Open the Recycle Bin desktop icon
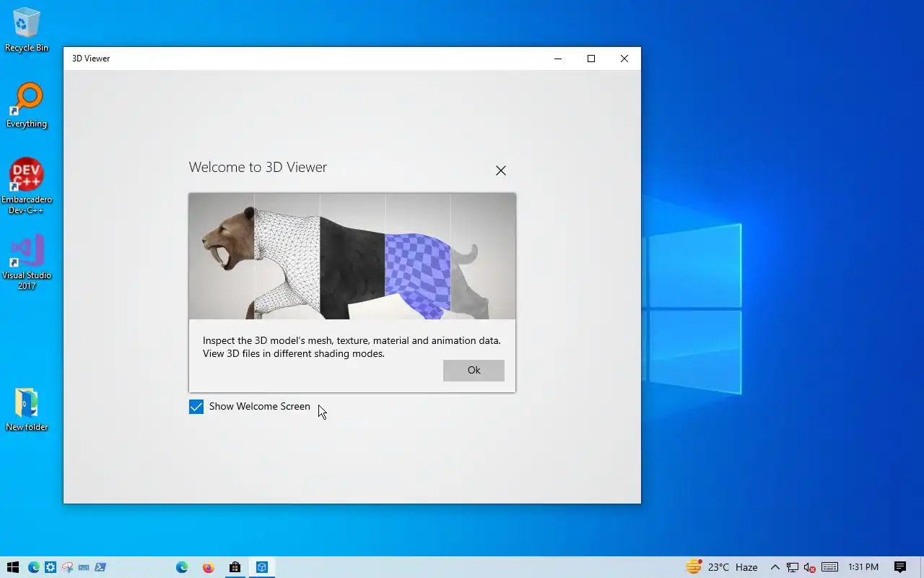This screenshot has width=924, height=578. (x=27, y=30)
